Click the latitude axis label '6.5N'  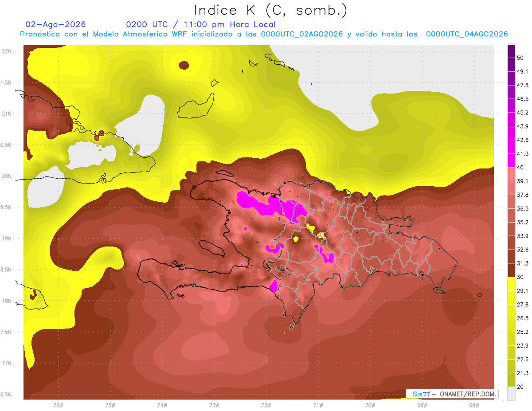tap(6, 395)
